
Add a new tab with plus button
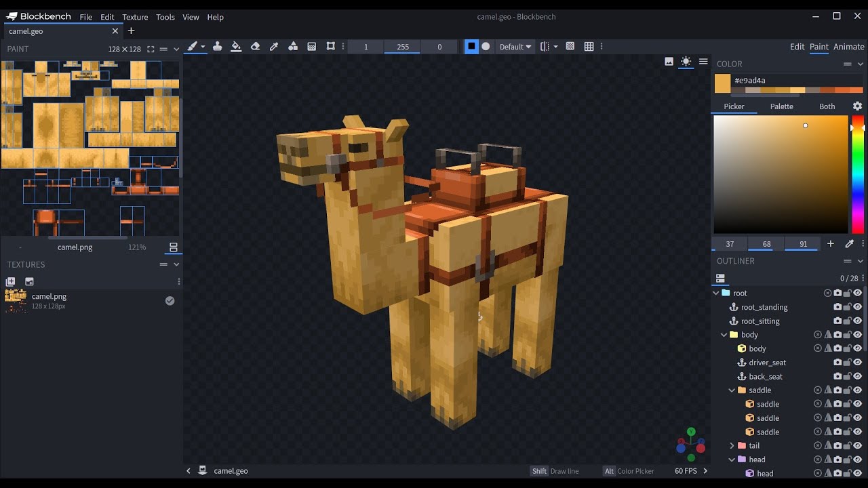tap(132, 30)
